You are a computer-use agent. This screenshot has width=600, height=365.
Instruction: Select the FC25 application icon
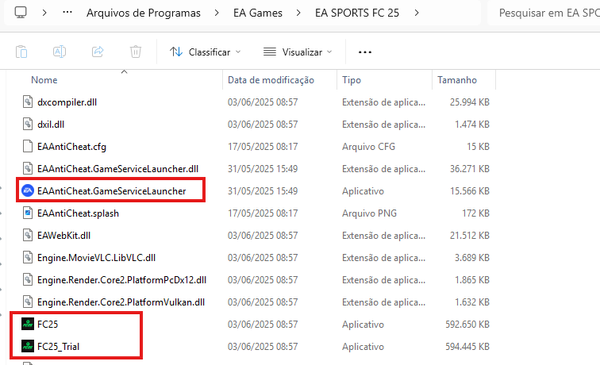[28, 324]
